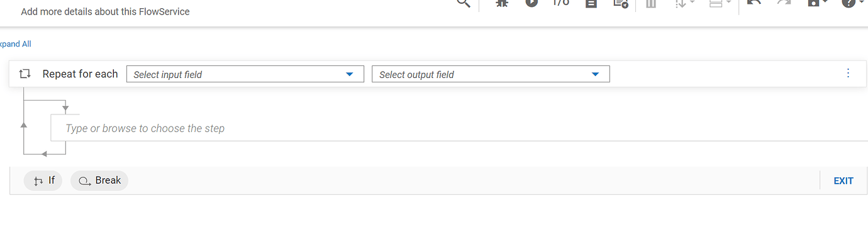The image size is (868, 239).
Task: Add an If condition step
Action: [x=43, y=181]
